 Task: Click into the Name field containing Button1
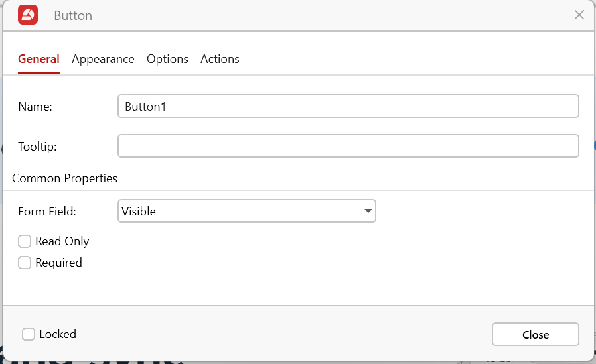pos(348,106)
